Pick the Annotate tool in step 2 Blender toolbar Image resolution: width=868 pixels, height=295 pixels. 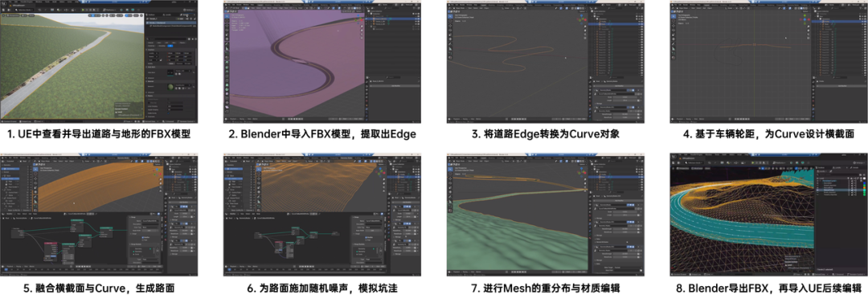pyautogui.click(x=227, y=43)
